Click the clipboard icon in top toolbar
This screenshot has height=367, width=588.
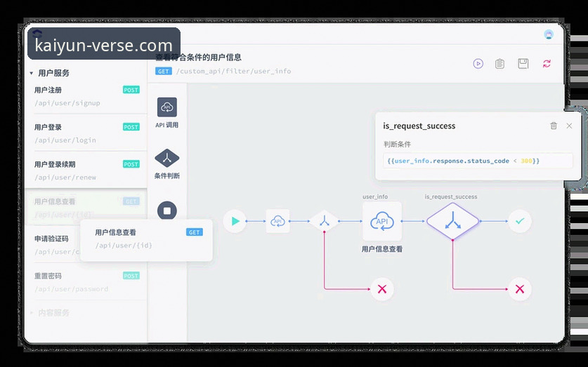pos(499,64)
